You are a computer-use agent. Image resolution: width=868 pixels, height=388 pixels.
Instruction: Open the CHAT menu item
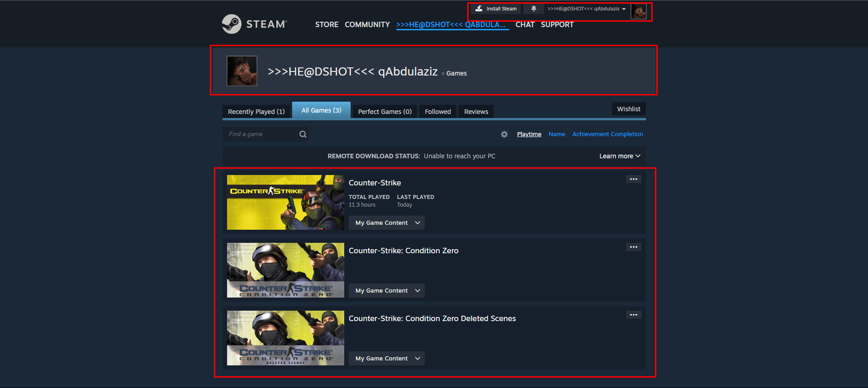[x=525, y=24]
